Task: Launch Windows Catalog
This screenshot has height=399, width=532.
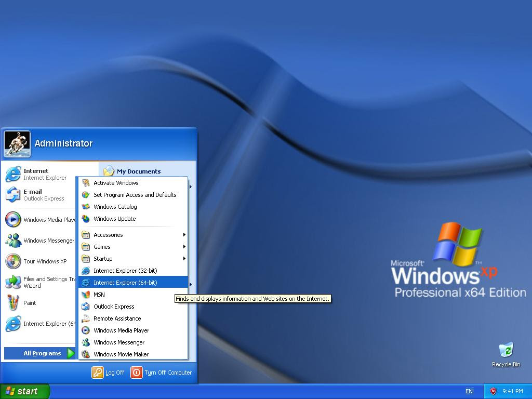Action: click(133, 207)
